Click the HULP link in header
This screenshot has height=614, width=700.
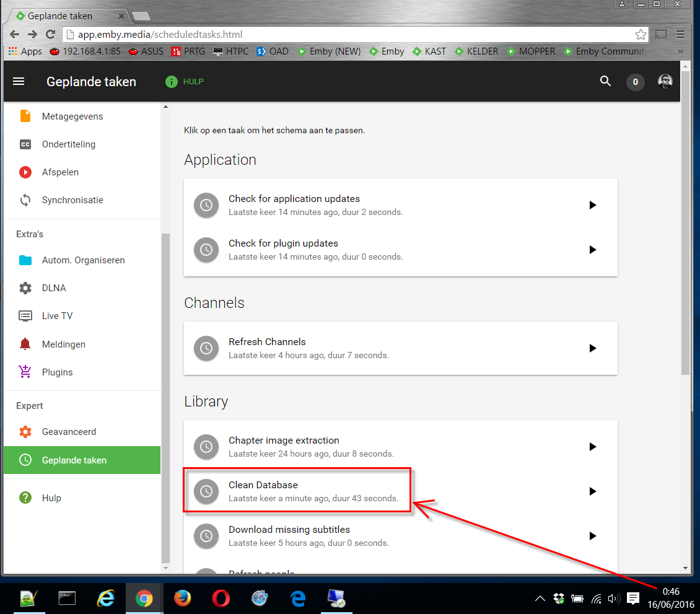tap(193, 82)
